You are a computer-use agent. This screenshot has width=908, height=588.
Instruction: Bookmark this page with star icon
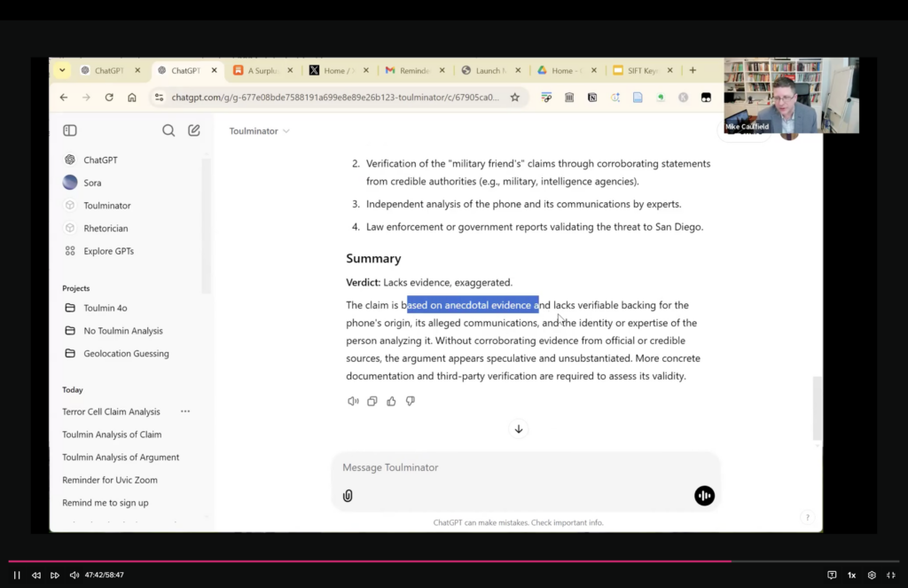(514, 98)
